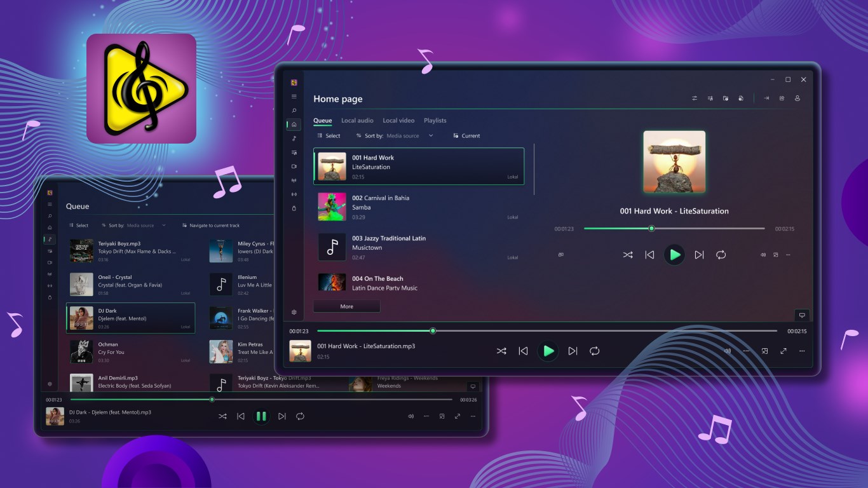Screen dimensions: 868x488
Task: Click Navigate to current track in Queue window
Action: click(x=210, y=226)
